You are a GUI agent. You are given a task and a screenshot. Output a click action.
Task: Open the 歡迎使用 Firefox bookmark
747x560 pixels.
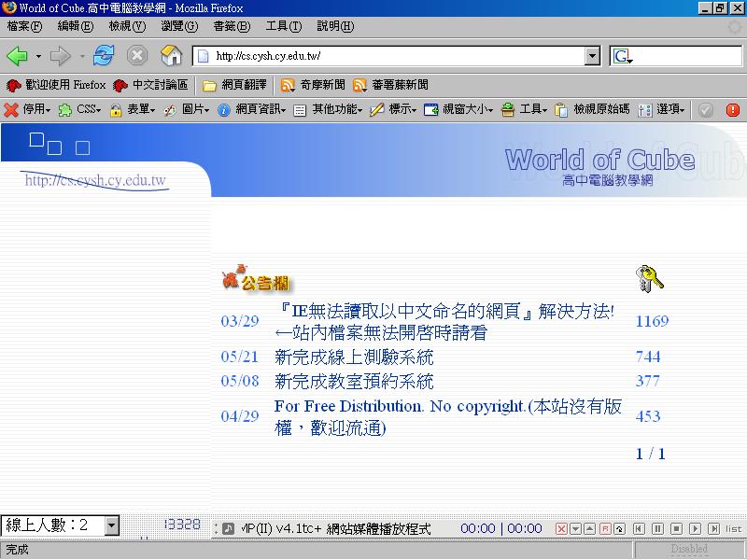[56, 85]
